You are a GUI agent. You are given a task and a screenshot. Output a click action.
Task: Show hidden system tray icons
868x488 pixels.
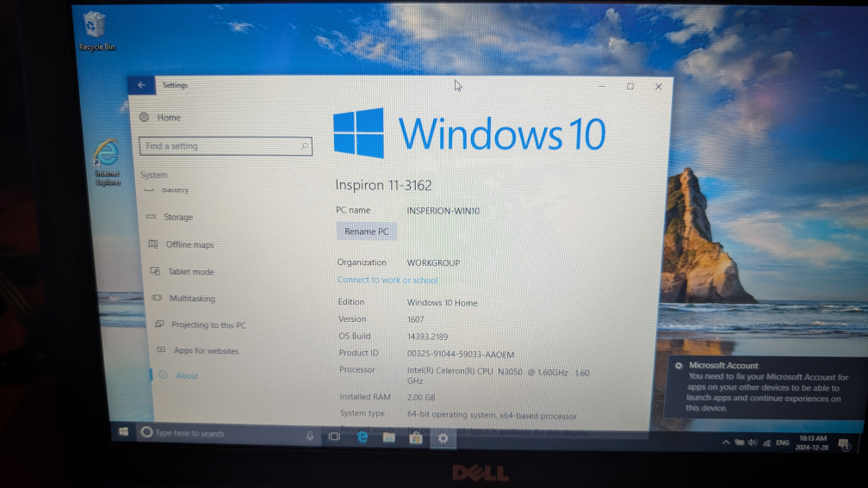pos(726,442)
